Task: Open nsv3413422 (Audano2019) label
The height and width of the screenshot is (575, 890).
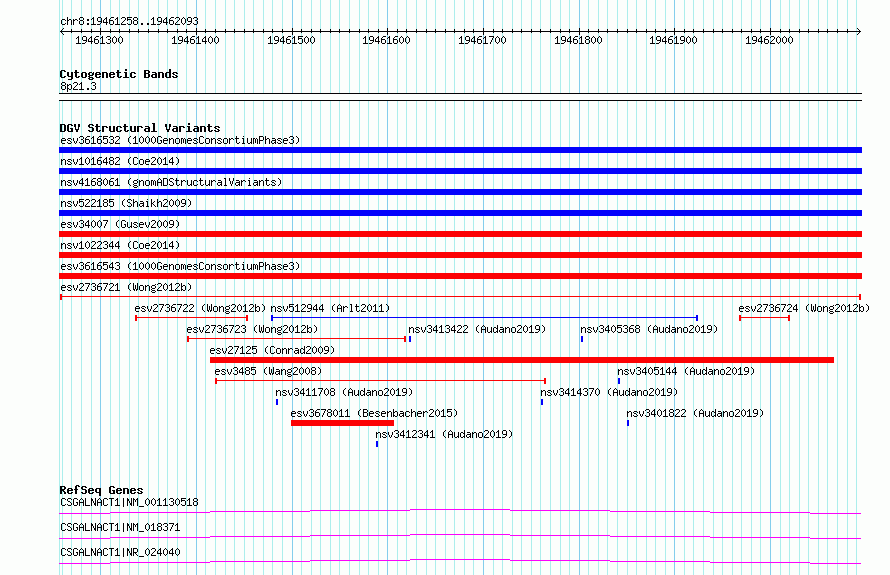Action: click(477, 329)
